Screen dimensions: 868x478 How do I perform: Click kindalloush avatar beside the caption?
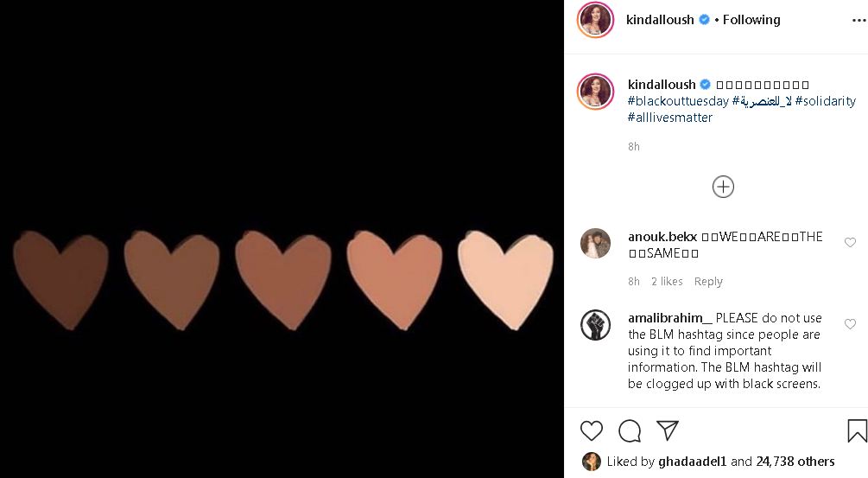point(596,92)
